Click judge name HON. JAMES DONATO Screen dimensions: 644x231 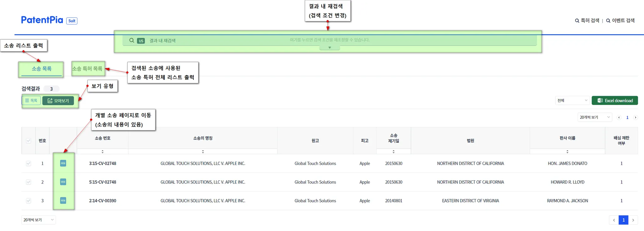567,163
